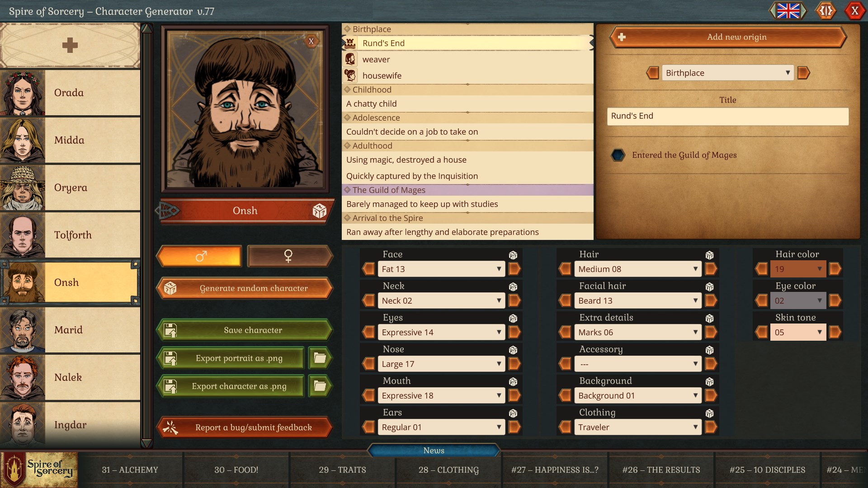Step hair color down with its left arrow
Image resolution: width=868 pixels, height=488 pixels.
761,269
